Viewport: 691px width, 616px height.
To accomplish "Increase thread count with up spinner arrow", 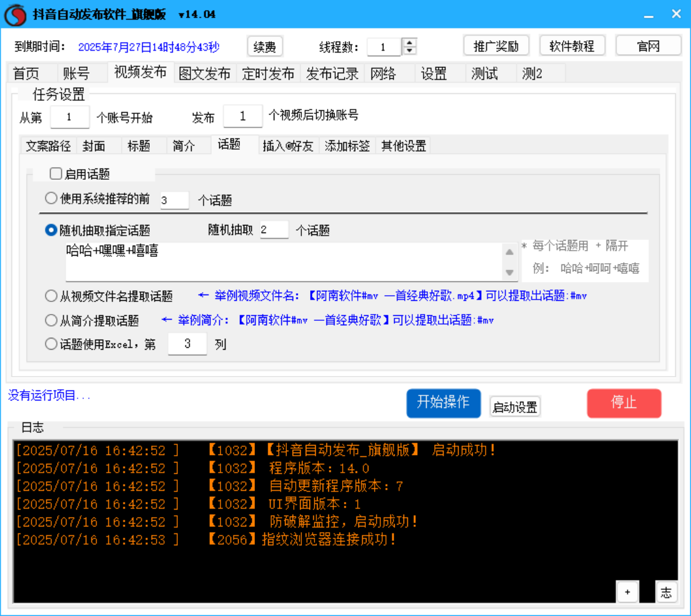I will pyautogui.click(x=409, y=43).
